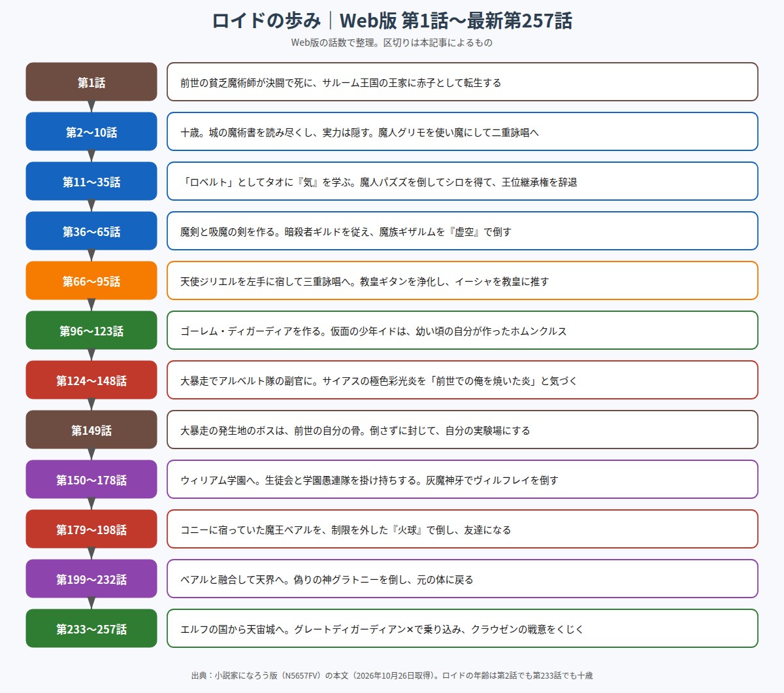Click the summary starting "「ロベルト」としてタオに"

point(463,182)
